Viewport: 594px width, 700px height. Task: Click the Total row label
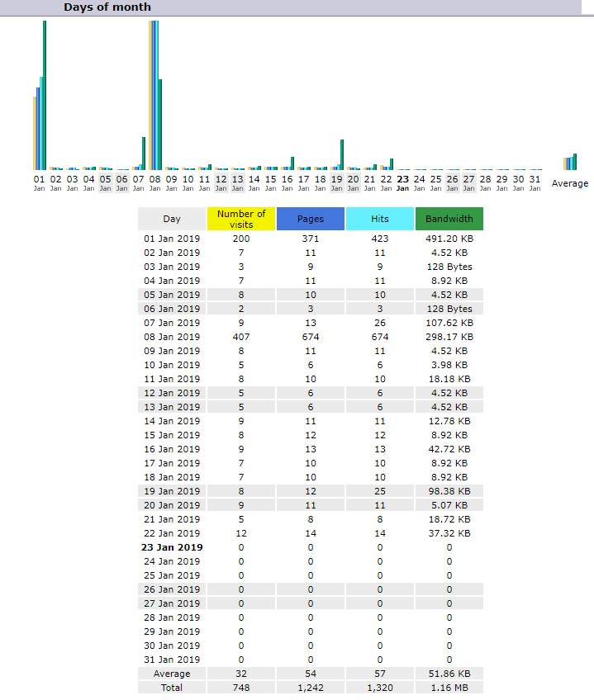point(172,688)
